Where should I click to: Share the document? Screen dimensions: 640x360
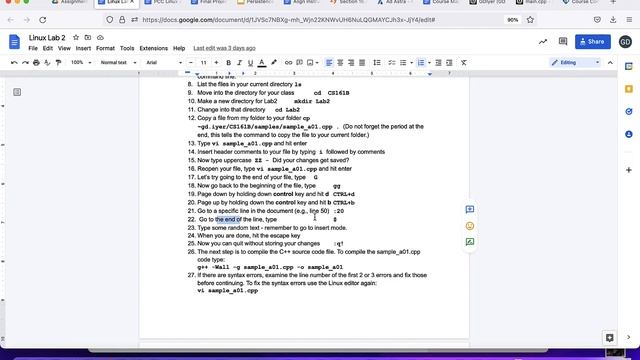593,42
